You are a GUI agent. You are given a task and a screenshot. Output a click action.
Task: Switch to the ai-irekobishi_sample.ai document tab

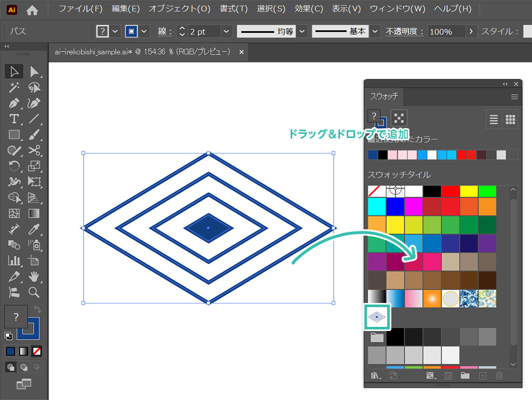point(142,52)
